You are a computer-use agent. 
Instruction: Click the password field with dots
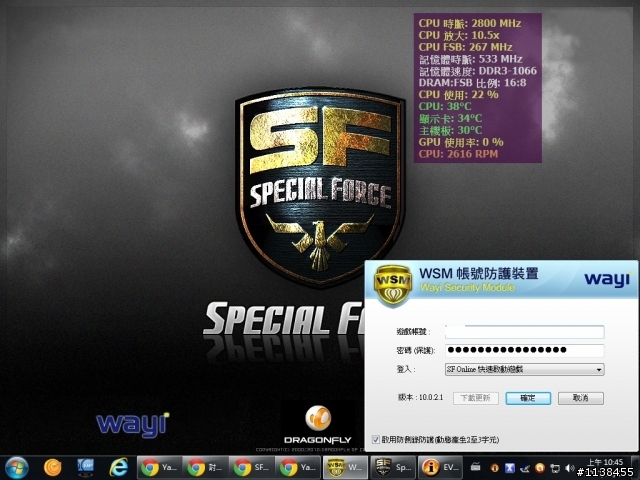coord(524,350)
